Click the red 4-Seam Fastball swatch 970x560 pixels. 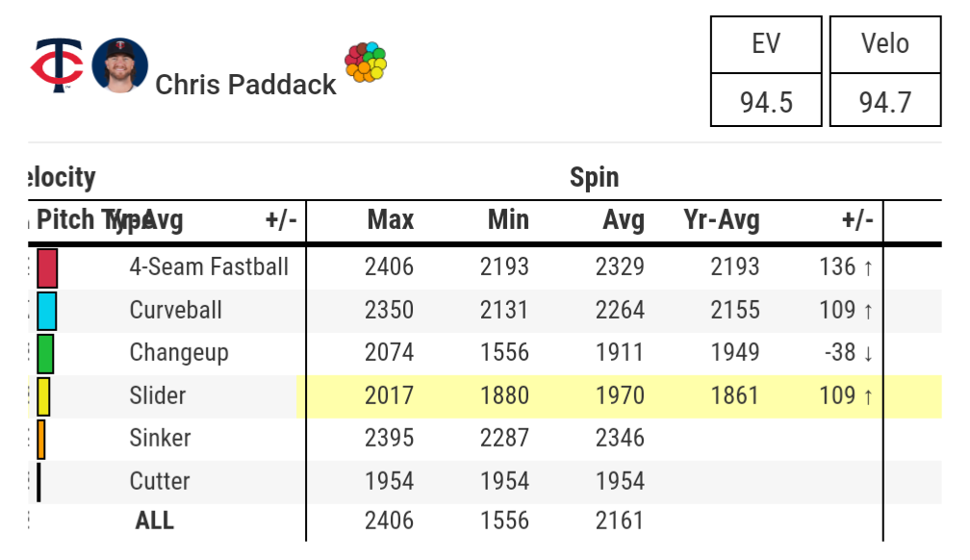coord(47,267)
